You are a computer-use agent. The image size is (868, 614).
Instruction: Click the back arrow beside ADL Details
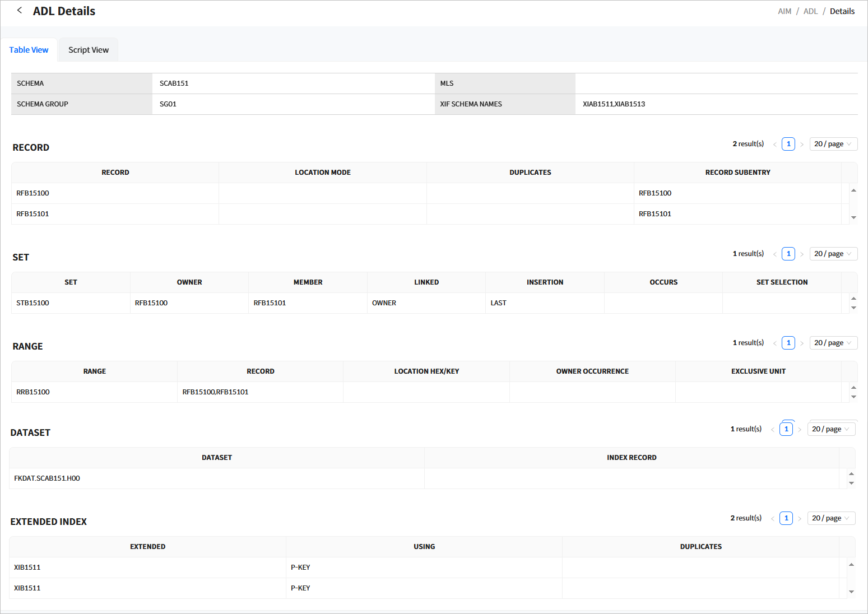point(20,11)
